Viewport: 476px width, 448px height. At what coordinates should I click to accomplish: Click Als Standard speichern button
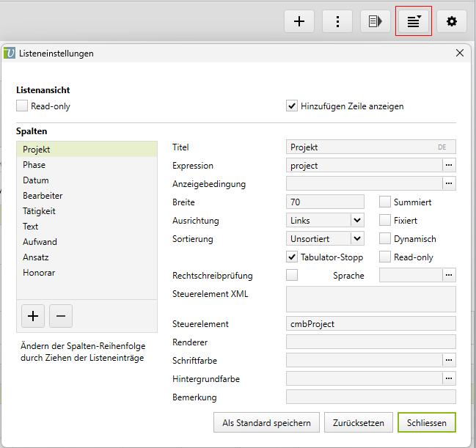point(266,423)
